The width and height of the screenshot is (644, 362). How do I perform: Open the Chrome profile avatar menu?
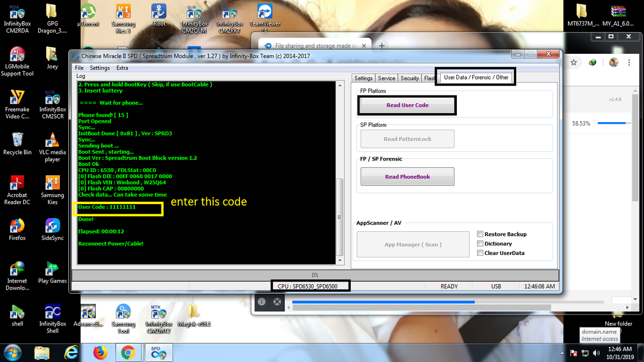point(613,62)
